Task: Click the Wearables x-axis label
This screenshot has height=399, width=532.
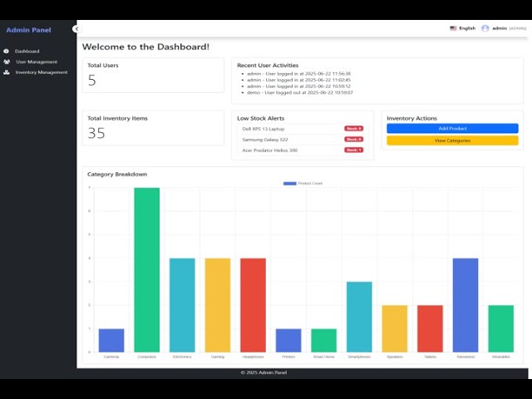Action: tap(501, 357)
